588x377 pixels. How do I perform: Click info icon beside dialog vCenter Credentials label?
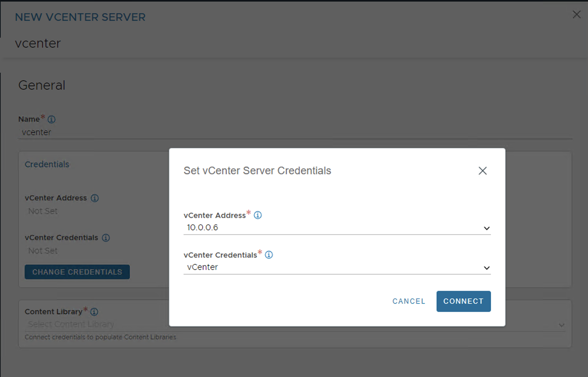pos(269,255)
